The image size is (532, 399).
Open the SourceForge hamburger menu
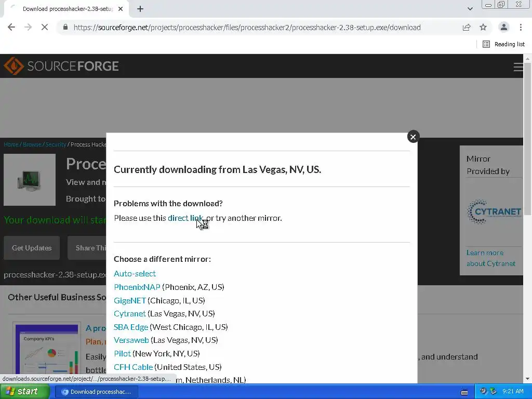click(518, 67)
